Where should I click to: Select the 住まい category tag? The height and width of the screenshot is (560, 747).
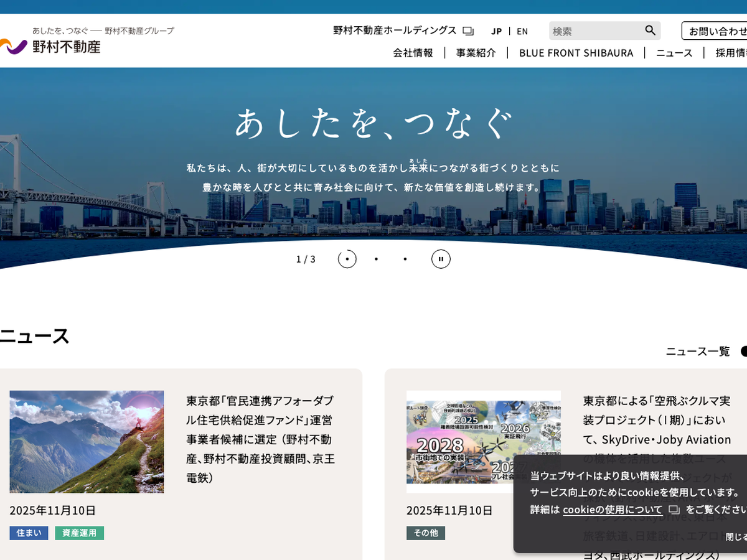(x=29, y=533)
